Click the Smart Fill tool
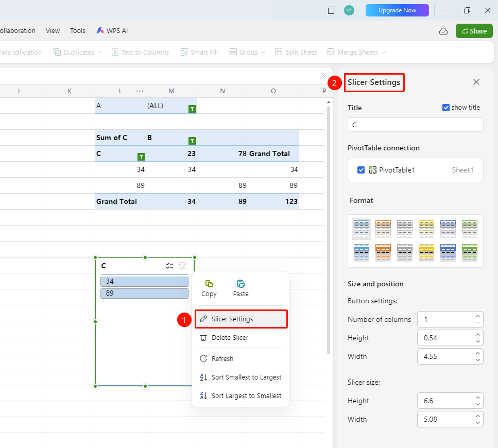The image size is (498, 448). [x=199, y=52]
